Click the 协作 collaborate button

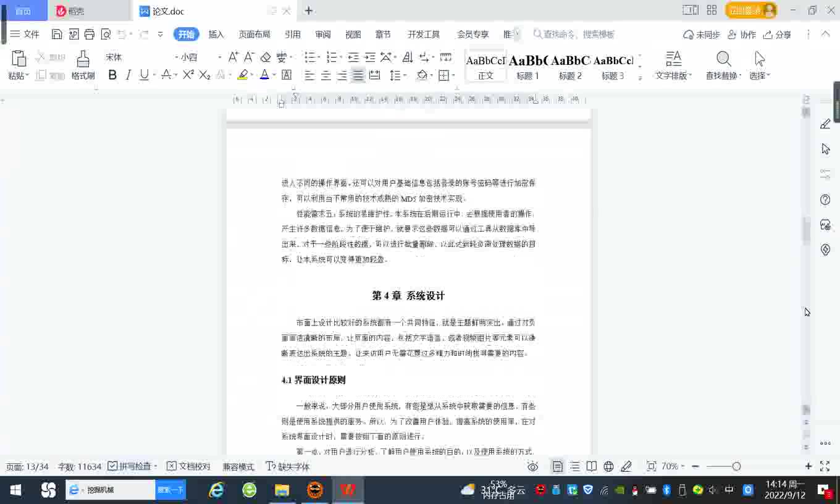point(742,35)
